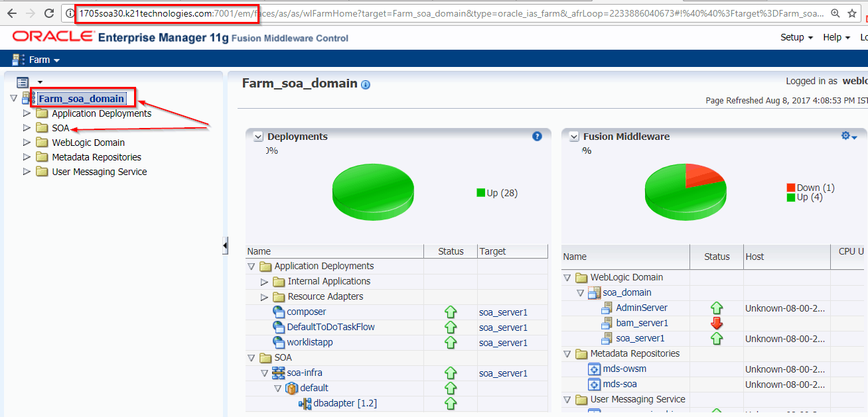Sort Deployments table by the Status column header
The width and height of the screenshot is (868, 417).
tap(451, 251)
